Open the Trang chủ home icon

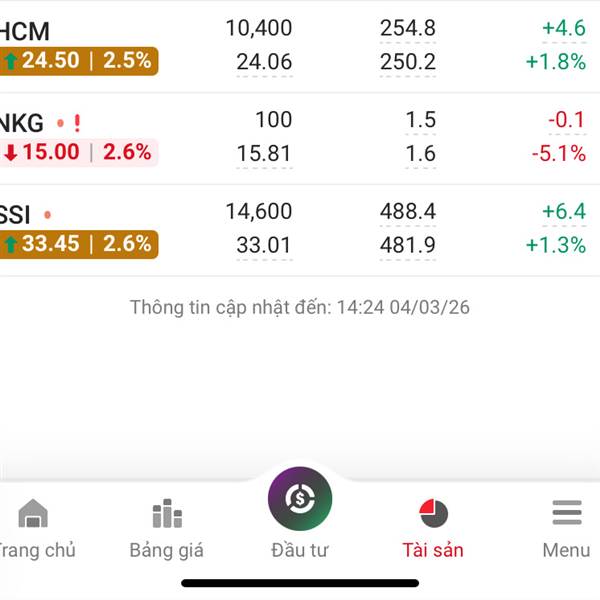pyautogui.click(x=33, y=514)
